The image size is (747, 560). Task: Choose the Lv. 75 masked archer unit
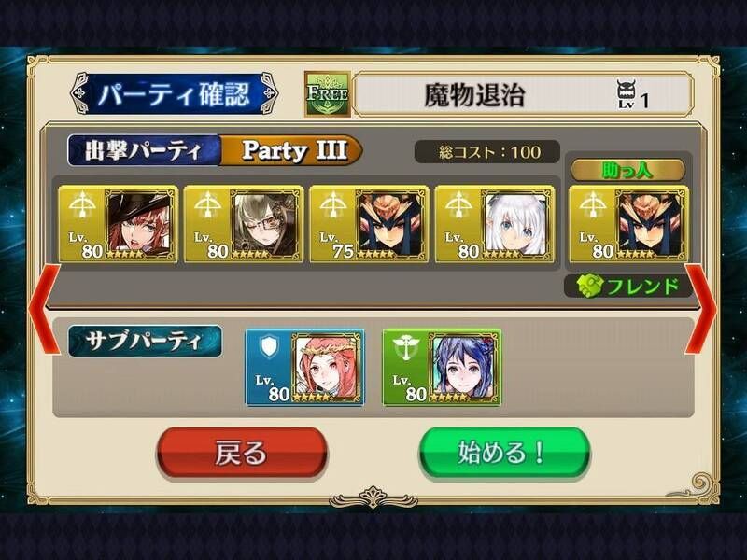[x=369, y=224]
